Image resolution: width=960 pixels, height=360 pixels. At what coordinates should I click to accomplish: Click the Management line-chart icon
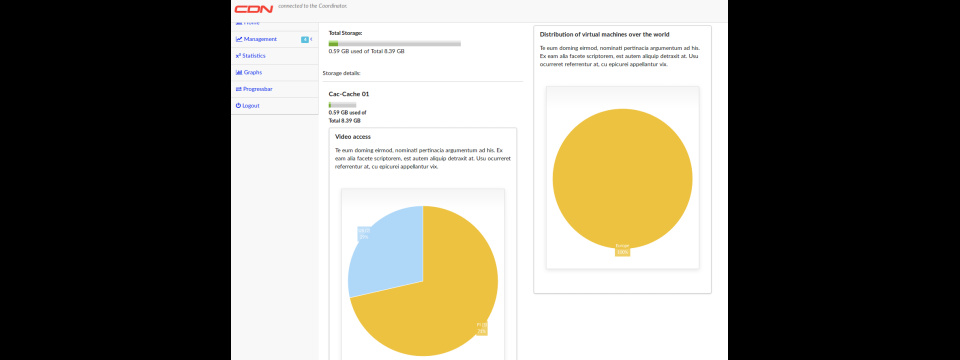pos(239,39)
